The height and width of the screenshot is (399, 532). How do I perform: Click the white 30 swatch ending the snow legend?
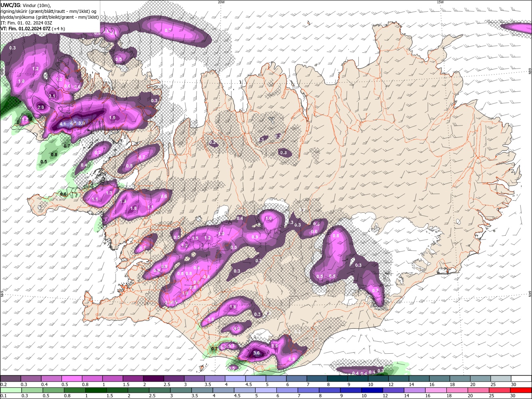[521, 379]
